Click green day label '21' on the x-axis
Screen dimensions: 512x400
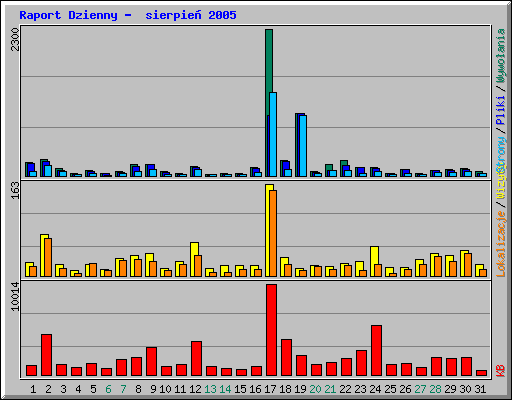click(330, 389)
